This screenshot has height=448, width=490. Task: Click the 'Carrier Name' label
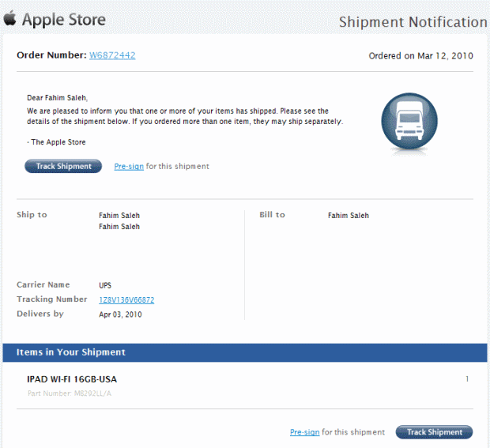43,285
